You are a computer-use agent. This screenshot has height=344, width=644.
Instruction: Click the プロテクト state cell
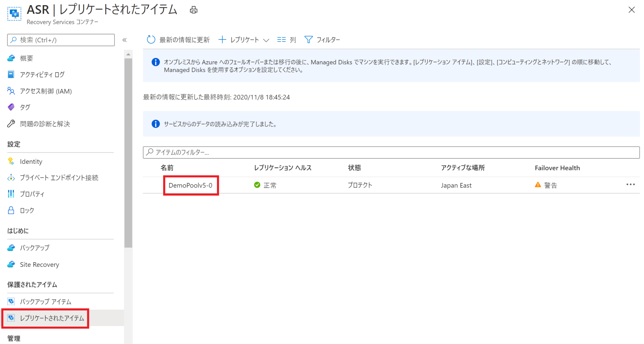coord(360,185)
